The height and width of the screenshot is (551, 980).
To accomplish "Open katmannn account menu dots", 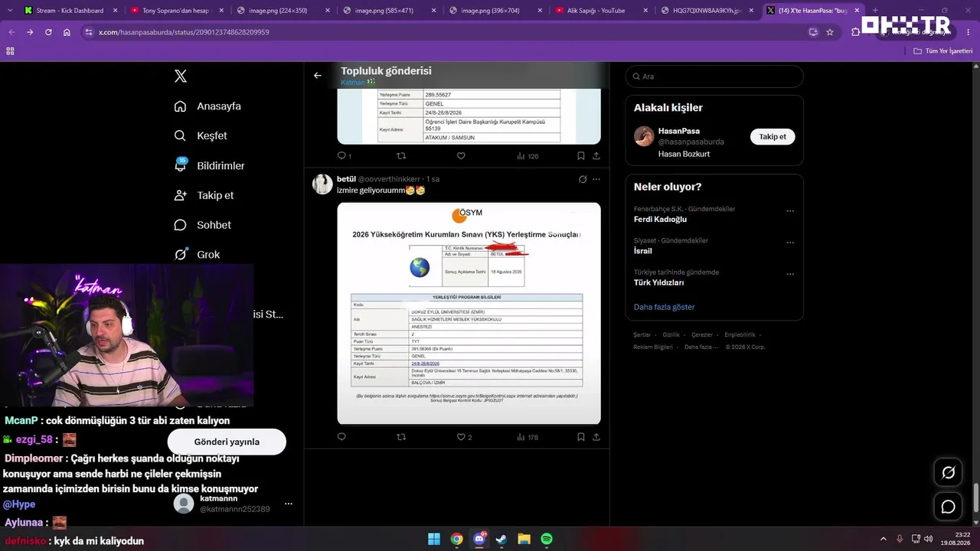I will point(289,504).
